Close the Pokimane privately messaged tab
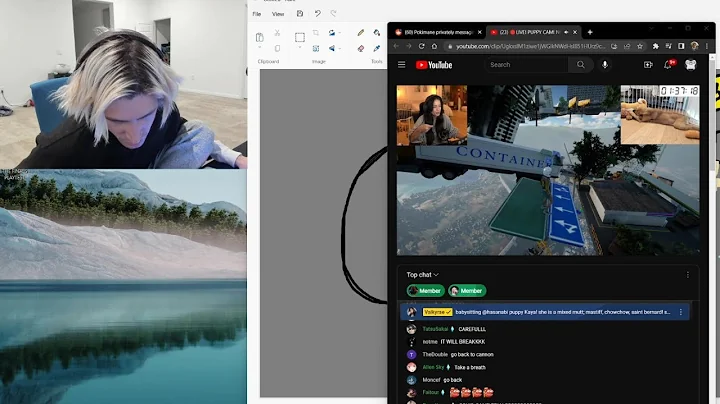 click(480, 32)
